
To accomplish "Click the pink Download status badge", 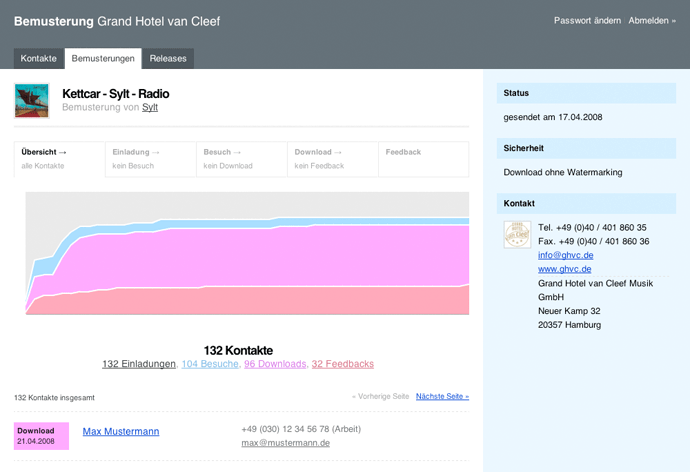I will click(41, 436).
